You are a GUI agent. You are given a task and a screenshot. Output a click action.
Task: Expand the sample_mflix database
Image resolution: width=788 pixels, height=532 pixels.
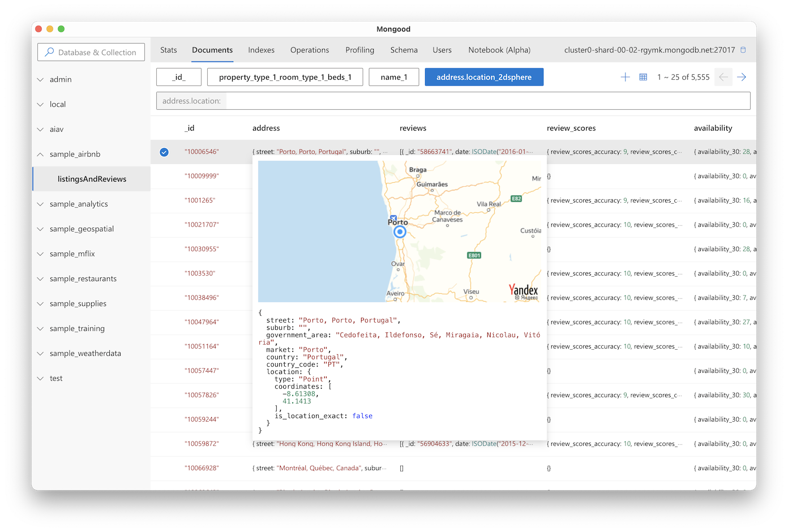(x=40, y=254)
